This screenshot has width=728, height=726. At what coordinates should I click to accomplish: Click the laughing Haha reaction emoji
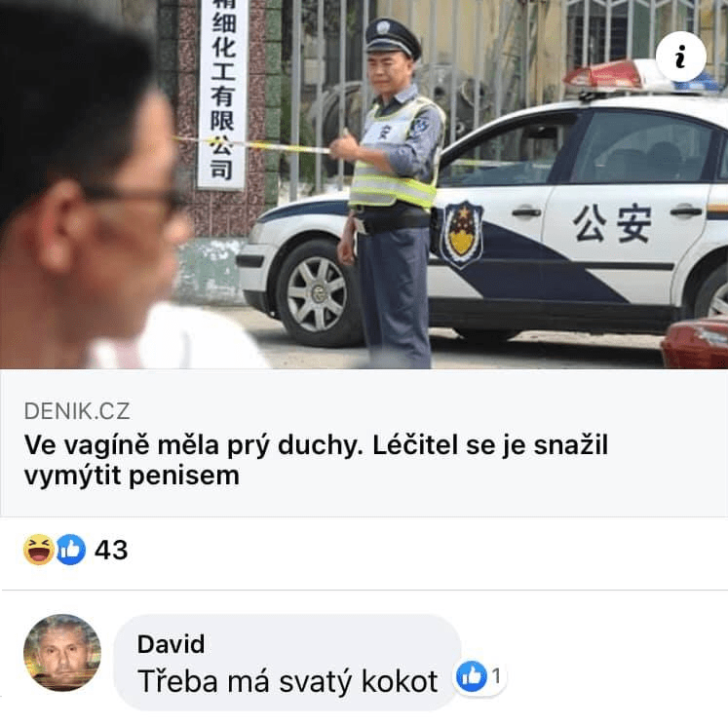coord(39,550)
